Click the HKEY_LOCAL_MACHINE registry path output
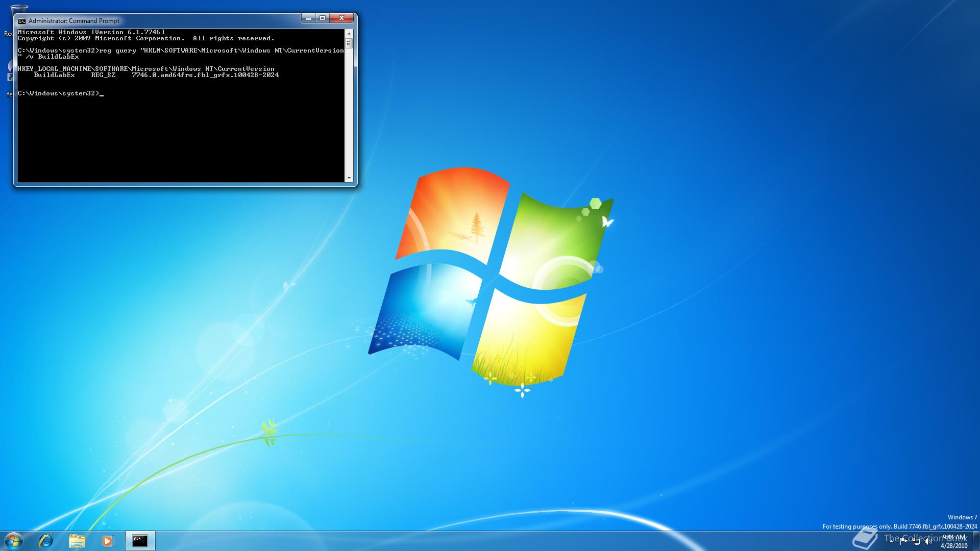The height and width of the screenshot is (551, 980). pyautogui.click(x=146, y=69)
